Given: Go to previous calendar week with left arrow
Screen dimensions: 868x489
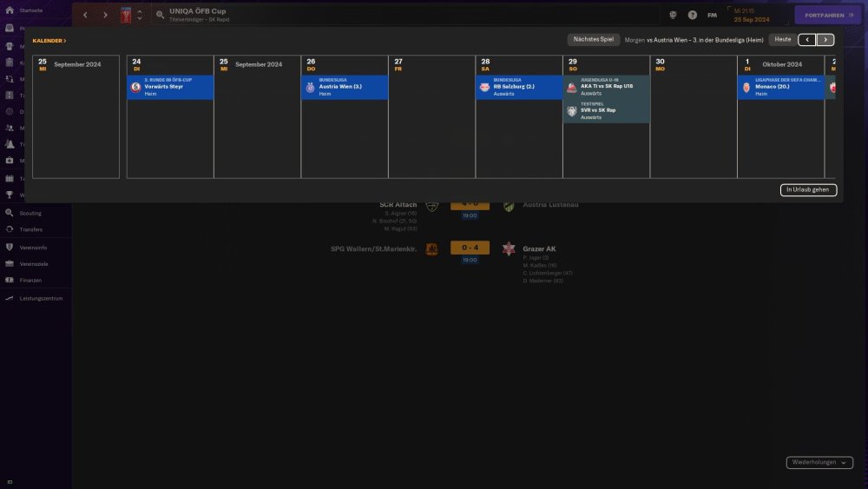Looking at the screenshot, I should (x=807, y=40).
